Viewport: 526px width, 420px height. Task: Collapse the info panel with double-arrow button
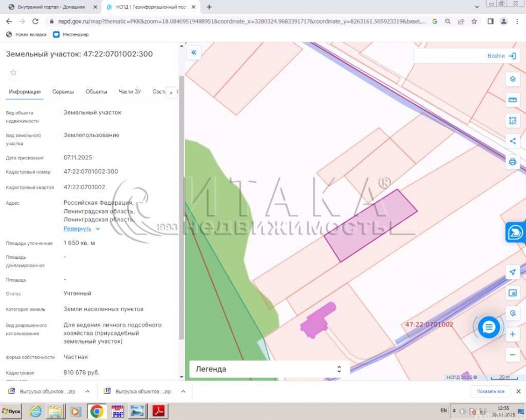click(194, 52)
